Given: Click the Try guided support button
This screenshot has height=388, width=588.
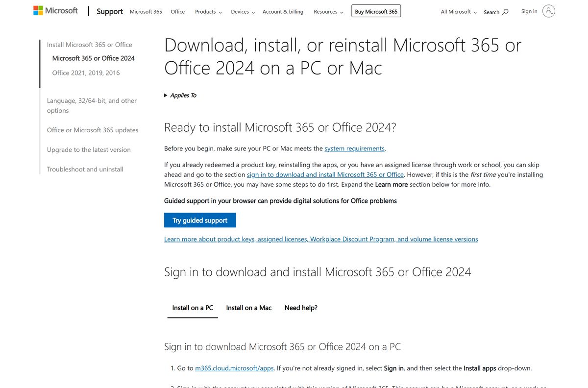Looking at the screenshot, I should [x=200, y=220].
